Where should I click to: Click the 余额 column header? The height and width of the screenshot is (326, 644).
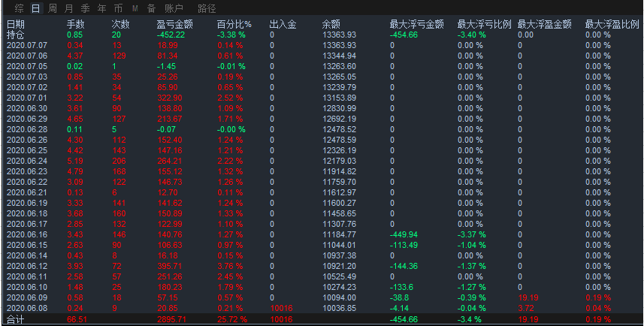(331, 25)
